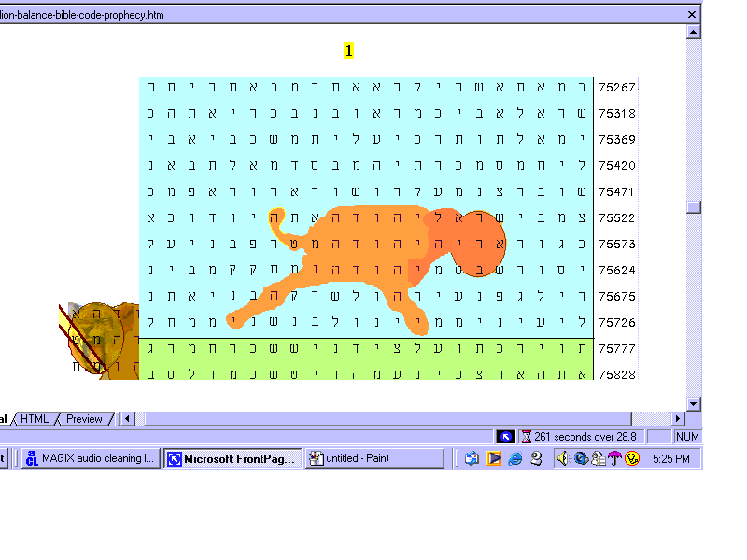Close the bible-code-prophecy.htm page
The height and width of the screenshot is (560, 747).
pos(692,15)
